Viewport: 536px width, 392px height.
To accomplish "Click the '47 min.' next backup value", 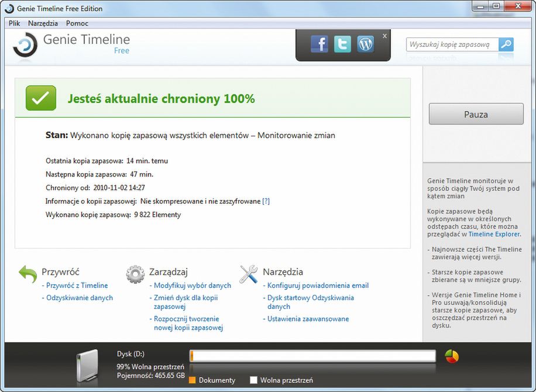I will point(142,174).
